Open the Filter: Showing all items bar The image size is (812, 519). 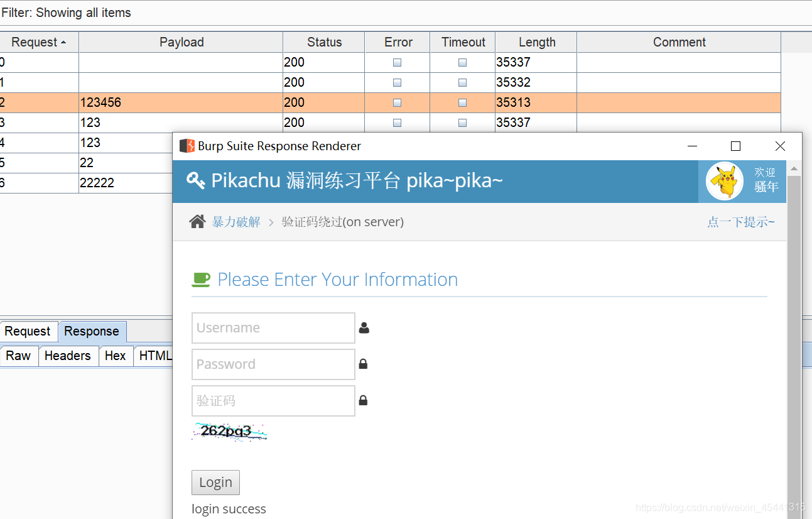(x=406, y=13)
